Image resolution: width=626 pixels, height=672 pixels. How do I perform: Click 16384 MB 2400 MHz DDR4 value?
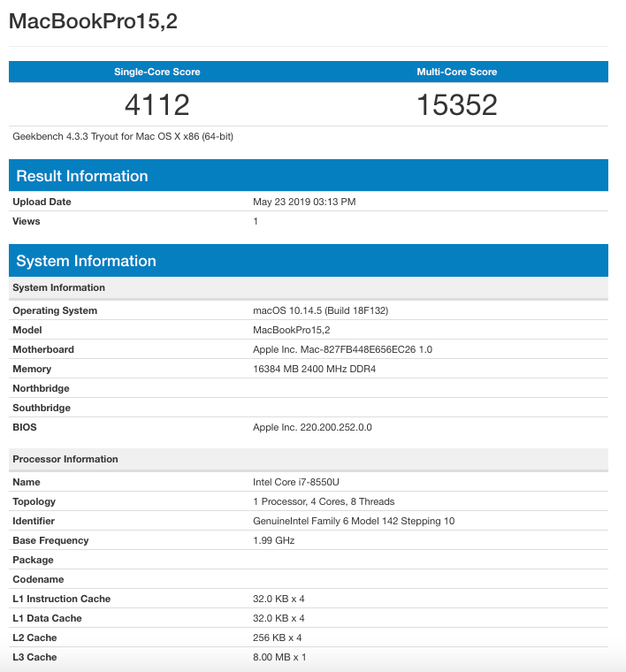click(x=314, y=369)
